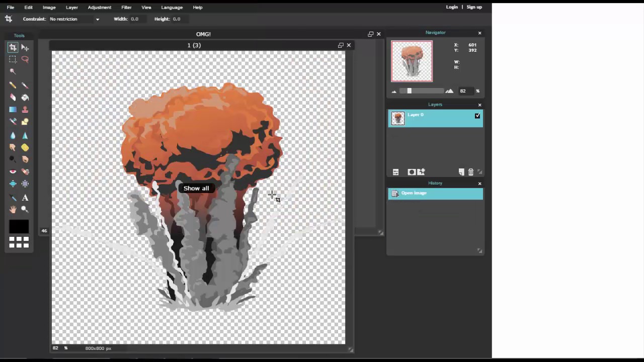Add a layer mask
Screen dimensions: 644x362
412,172
